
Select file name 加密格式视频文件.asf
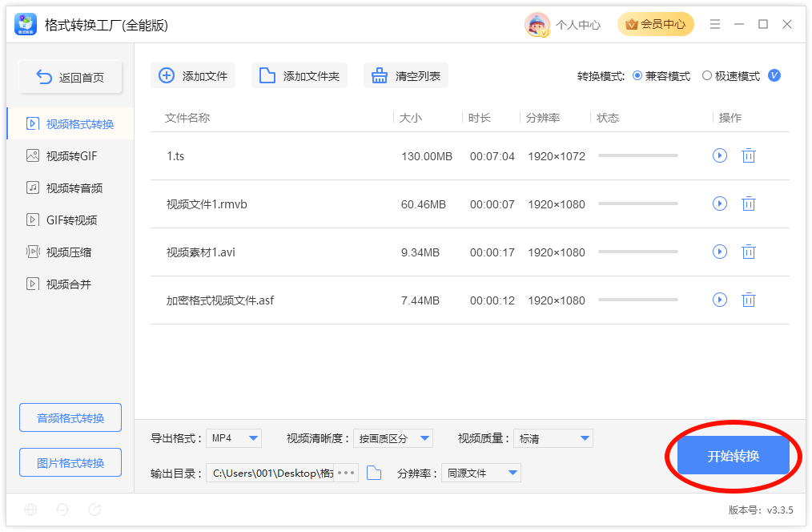click(x=220, y=300)
